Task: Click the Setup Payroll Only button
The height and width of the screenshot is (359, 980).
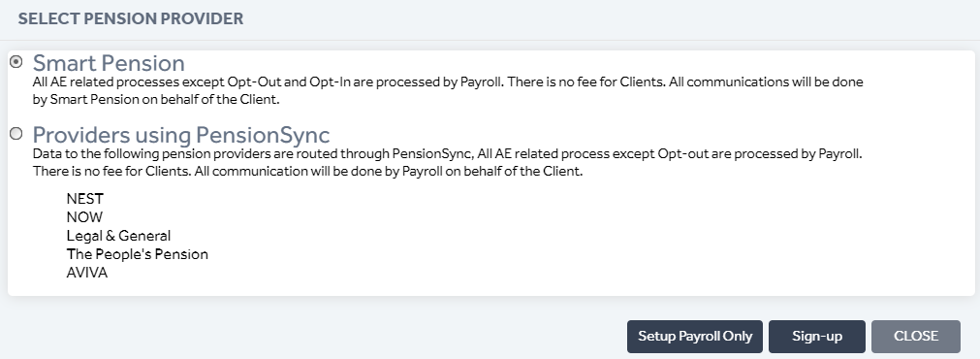Action: (x=695, y=337)
